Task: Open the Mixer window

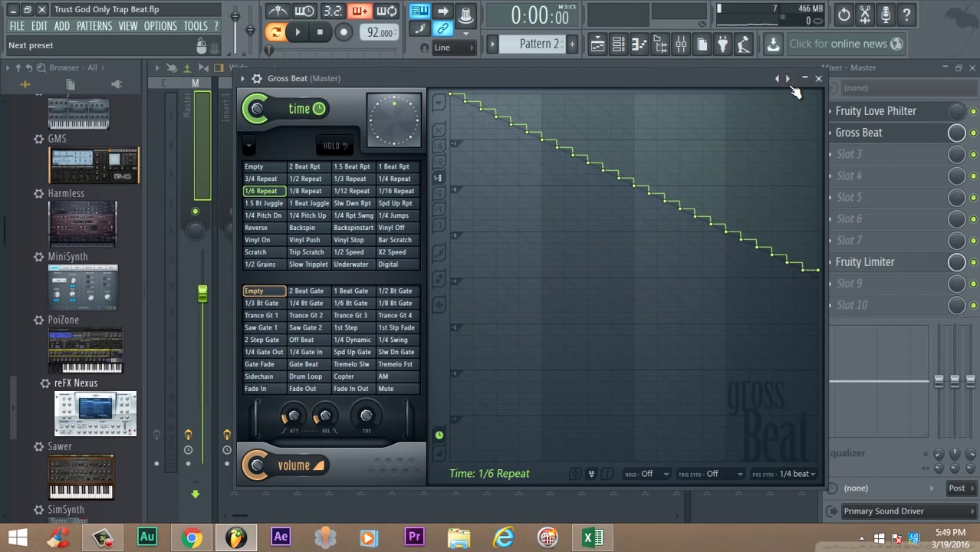Action: point(681,44)
